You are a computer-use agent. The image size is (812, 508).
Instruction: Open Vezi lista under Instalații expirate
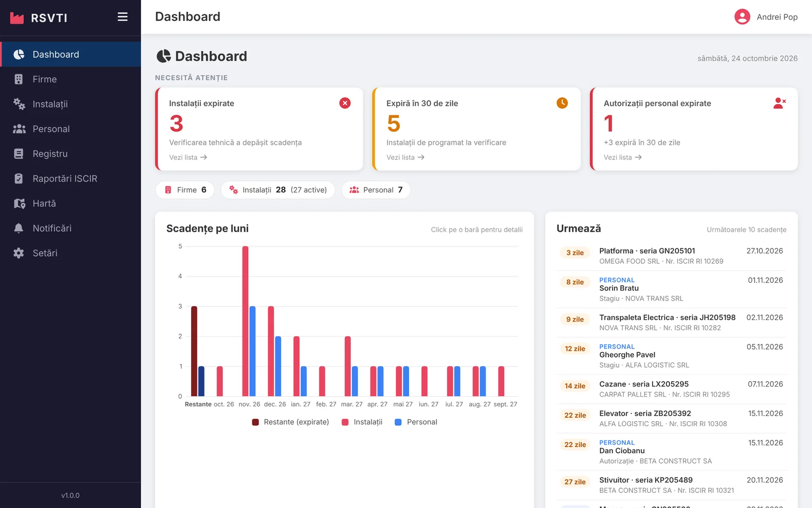(x=188, y=157)
